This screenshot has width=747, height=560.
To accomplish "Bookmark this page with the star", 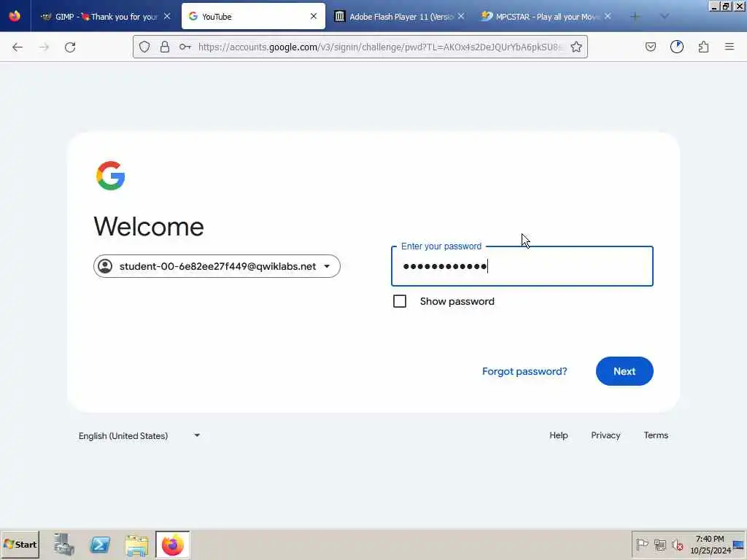I will tap(576, 47).
